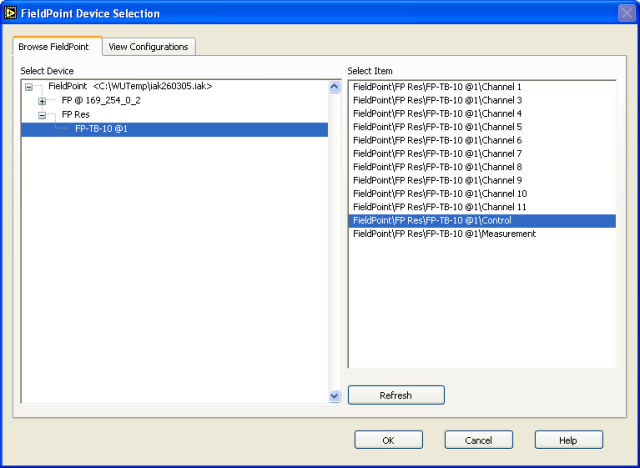Select FieldPoint root entry in device tree
Image resolution: width=640 pixels, height=468 pixels.
pyautogui.click(x=130, y=86)
